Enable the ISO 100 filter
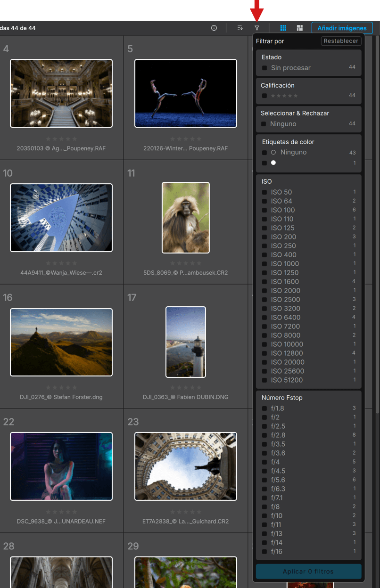The height and width of the screenshot is (588, 380). pyautogui.click(x=264, y=210)
